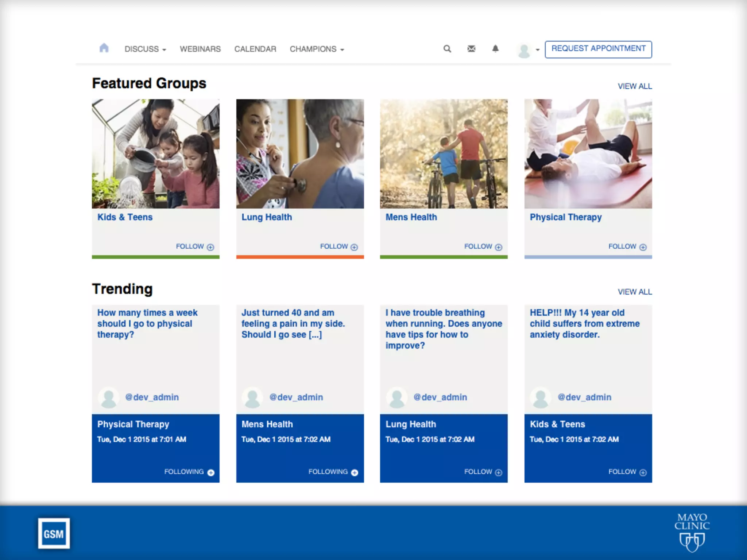Open messages via the envelope icon
747x560 pixels.
(x=471, y=48)
